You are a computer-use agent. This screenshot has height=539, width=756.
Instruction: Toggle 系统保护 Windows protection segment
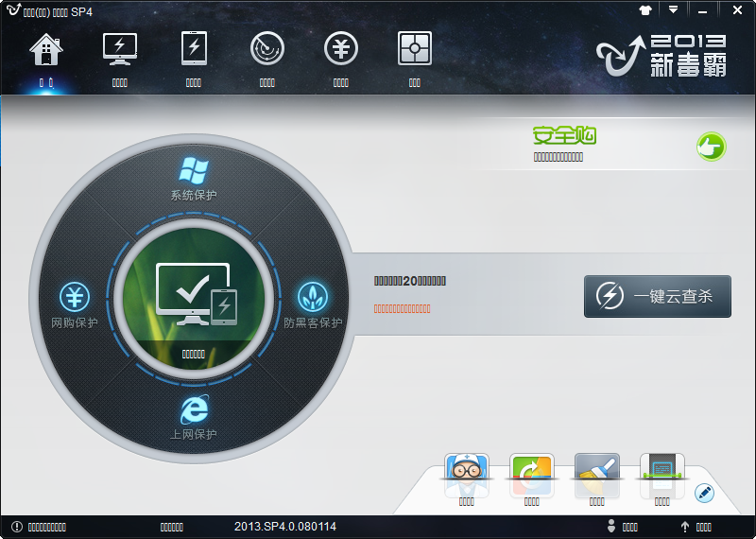(194, 180)
